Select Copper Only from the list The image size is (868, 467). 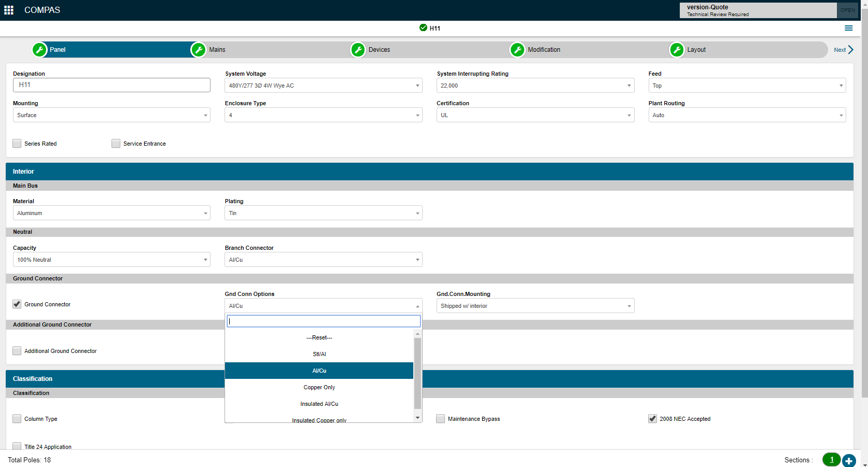(319, 387)
